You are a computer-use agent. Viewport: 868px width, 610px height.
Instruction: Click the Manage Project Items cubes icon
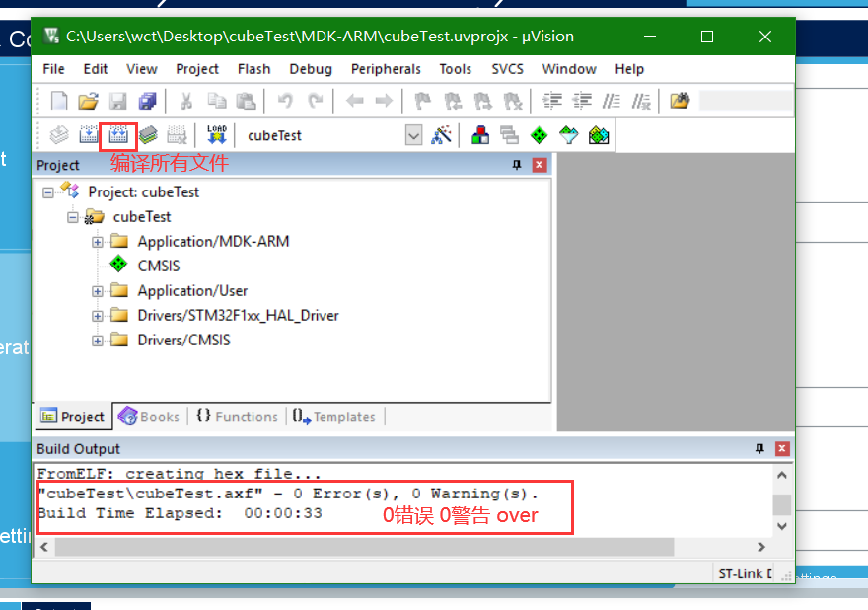click(x=480, y=134)
